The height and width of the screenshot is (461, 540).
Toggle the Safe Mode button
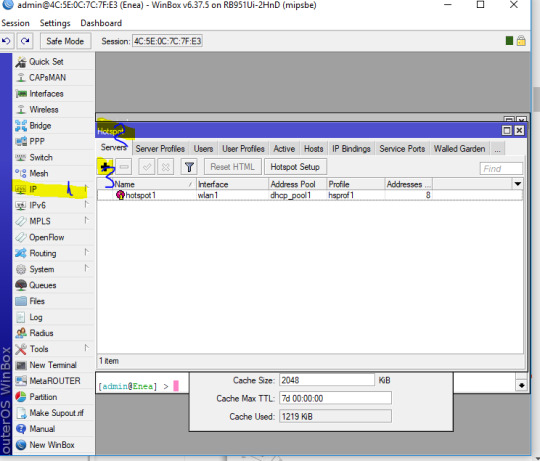click(65, 41)
